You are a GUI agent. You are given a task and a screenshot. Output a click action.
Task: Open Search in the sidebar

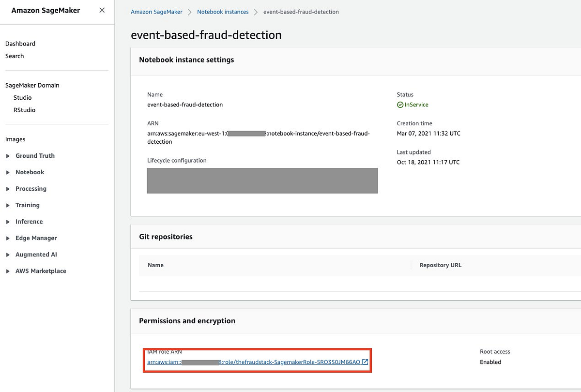15,56
